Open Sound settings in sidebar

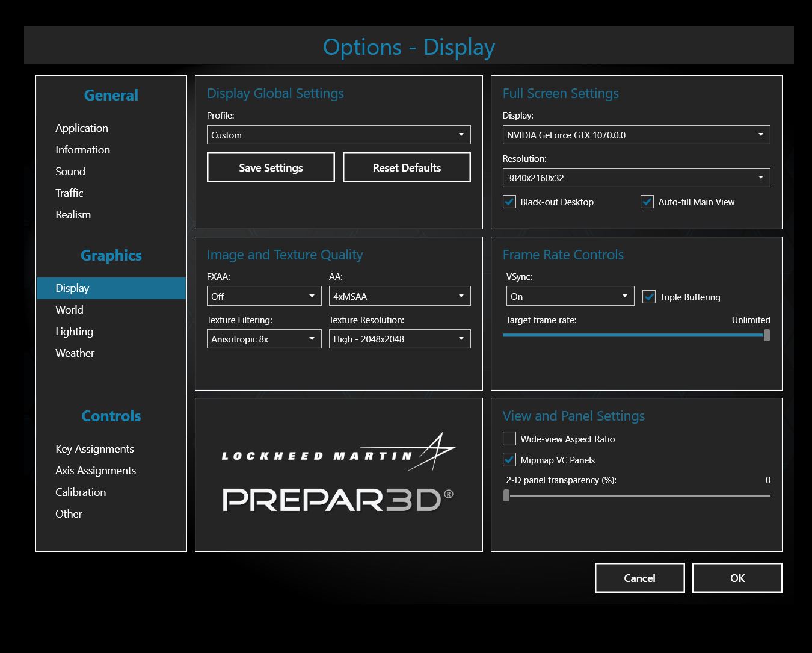click(x=70, y=172)
